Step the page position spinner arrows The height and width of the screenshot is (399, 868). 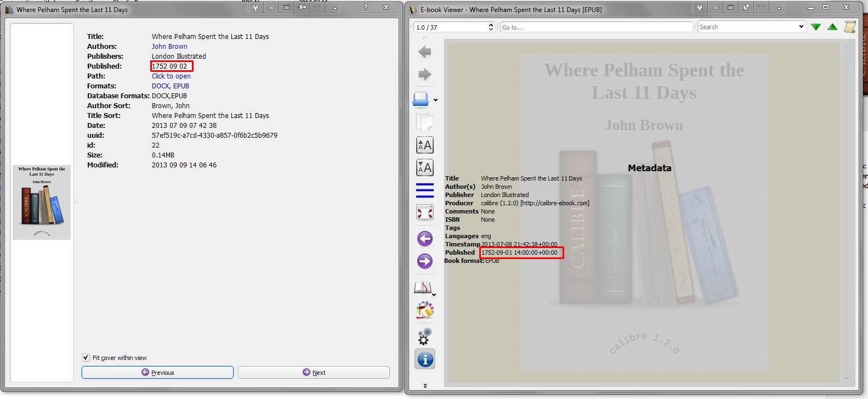(491, 27)
